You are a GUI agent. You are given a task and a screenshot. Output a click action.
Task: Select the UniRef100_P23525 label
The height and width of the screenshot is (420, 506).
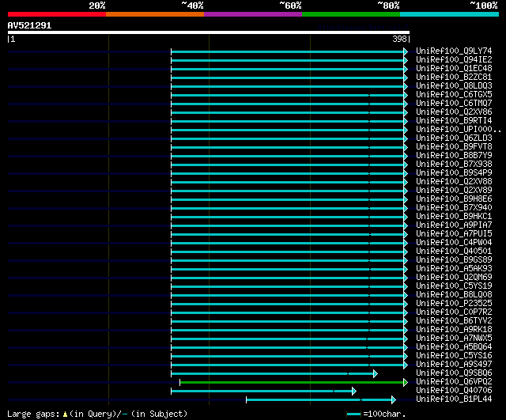pyautogui.click(x=454, y=304)
